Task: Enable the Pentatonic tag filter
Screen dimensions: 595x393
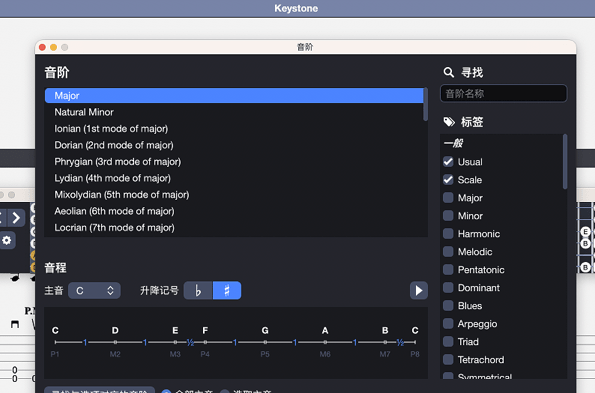Action: click(x=448, y=270)
